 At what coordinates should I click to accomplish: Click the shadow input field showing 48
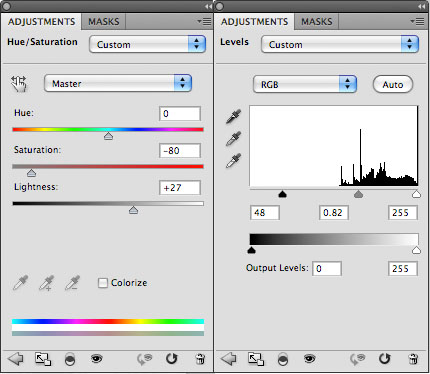pyautogui.click(x=265, y=213)
